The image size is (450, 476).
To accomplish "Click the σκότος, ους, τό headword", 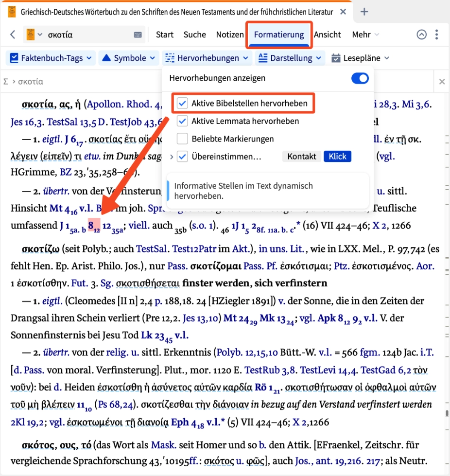I will (56, 445).
